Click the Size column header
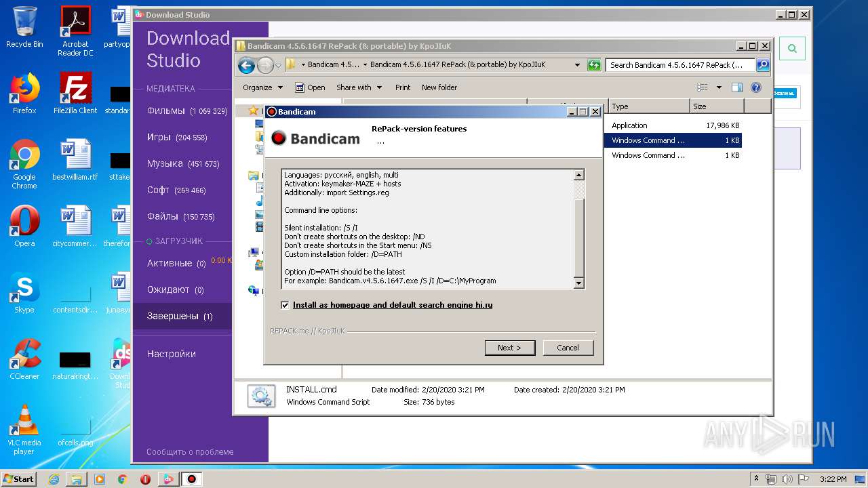This screenshot has width=868, height=488. 717,106
